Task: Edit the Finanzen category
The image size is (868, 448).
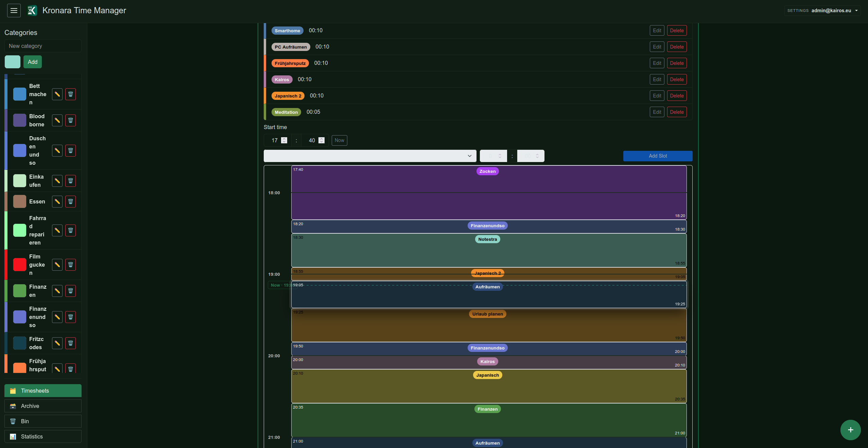Action: [x=57, y=291]
